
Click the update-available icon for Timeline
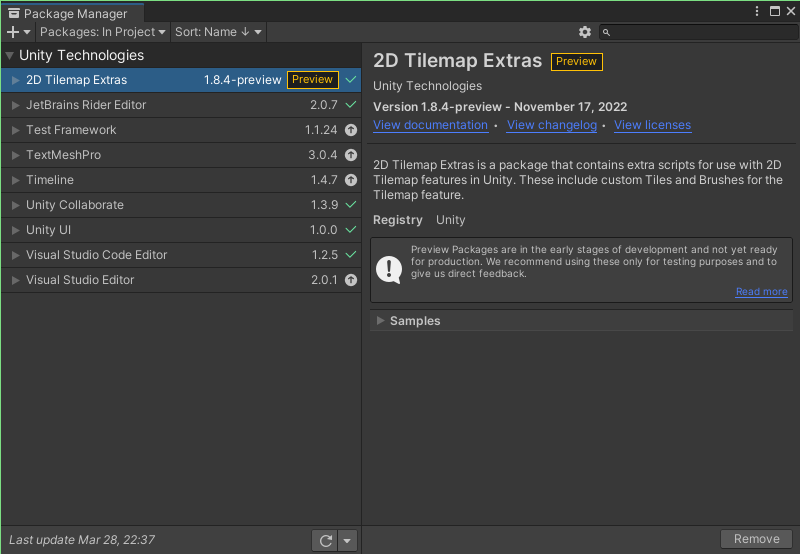[x=351, y=180]
